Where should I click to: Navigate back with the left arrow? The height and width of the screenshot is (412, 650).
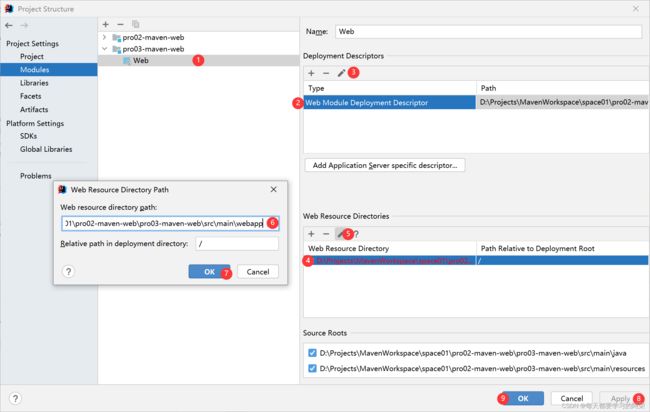pos(9,25)
